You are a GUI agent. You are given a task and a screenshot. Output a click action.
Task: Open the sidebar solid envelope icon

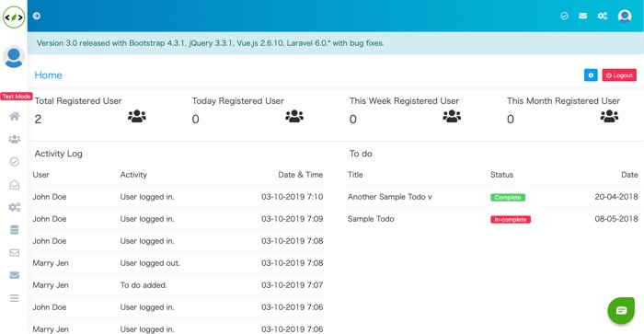pos(15,275)
